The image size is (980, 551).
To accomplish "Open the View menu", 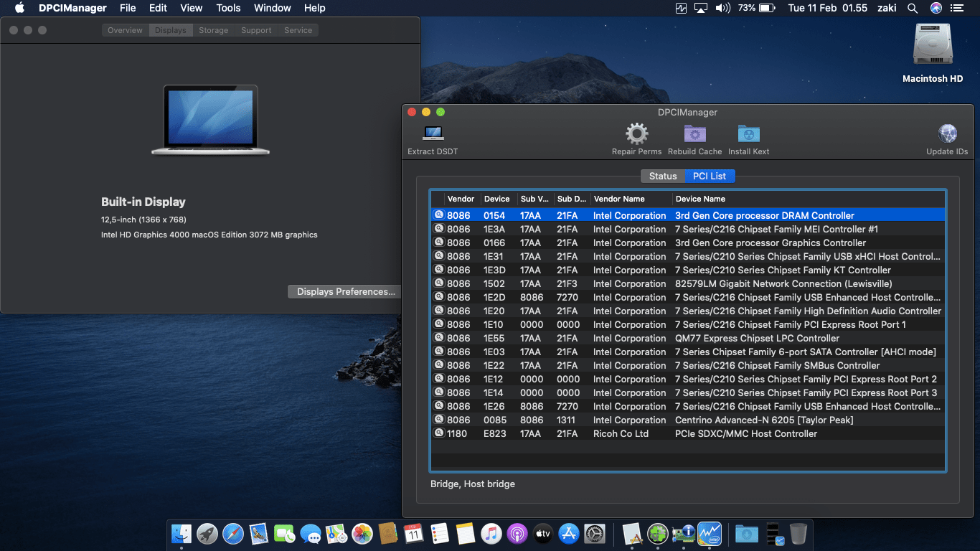I will (x=191, y=9).
